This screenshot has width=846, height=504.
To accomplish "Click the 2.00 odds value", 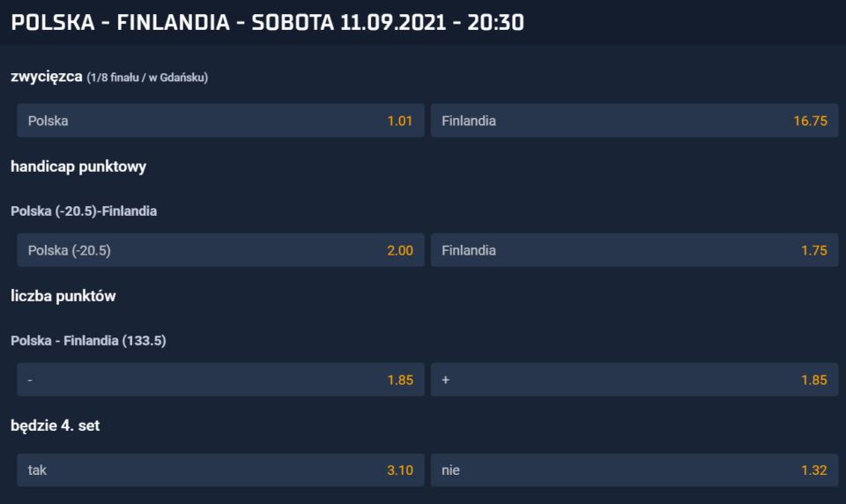I will coord(400,250).
